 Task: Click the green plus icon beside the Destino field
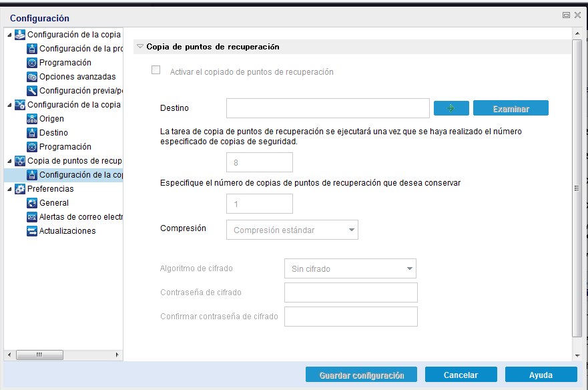[x=451, y=108]
